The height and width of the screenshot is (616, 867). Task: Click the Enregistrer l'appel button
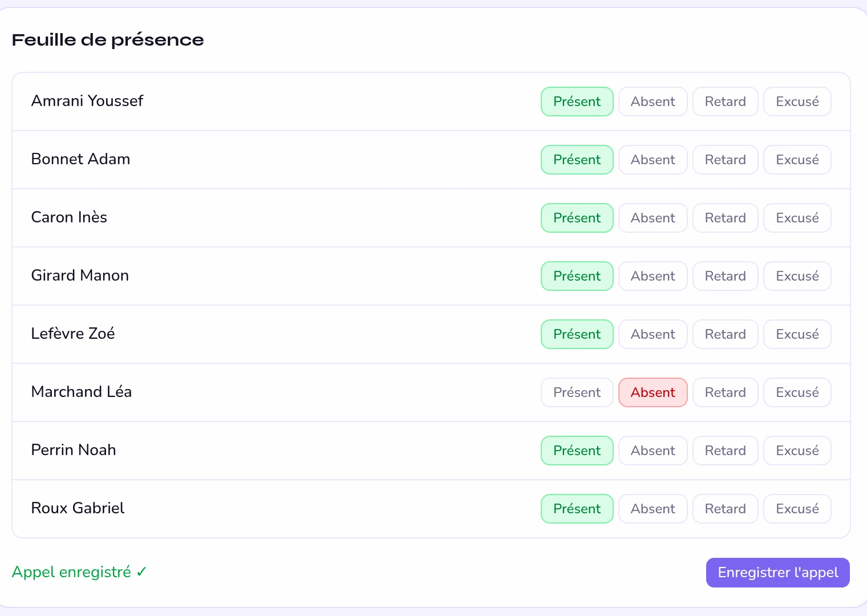click(777, 573)
